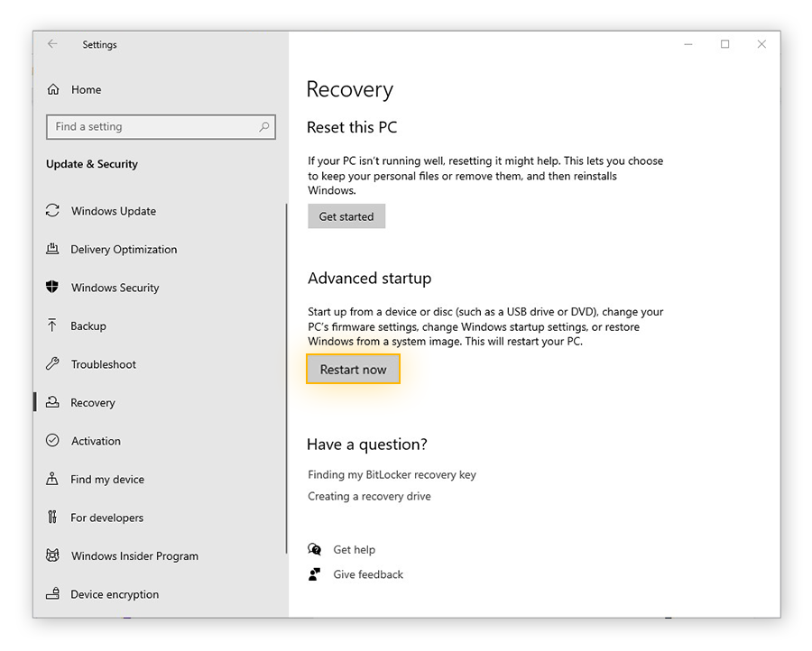Screen dimensions: 812x651
Task: Select Recovery in the sidebar
Action: [x=93, y=403]
